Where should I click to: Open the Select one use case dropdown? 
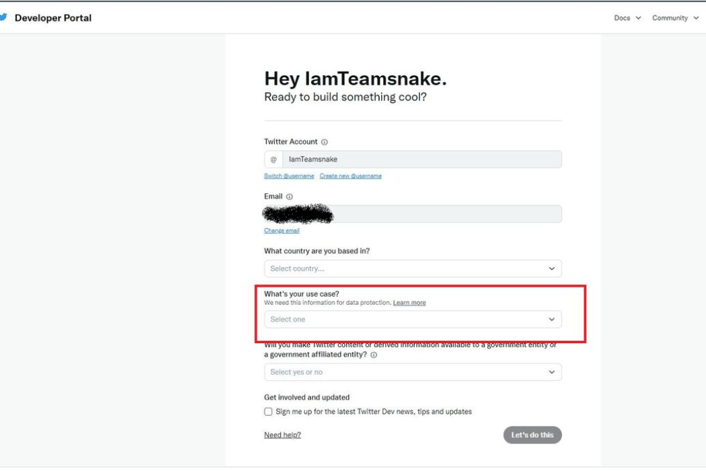pos(413,319)
